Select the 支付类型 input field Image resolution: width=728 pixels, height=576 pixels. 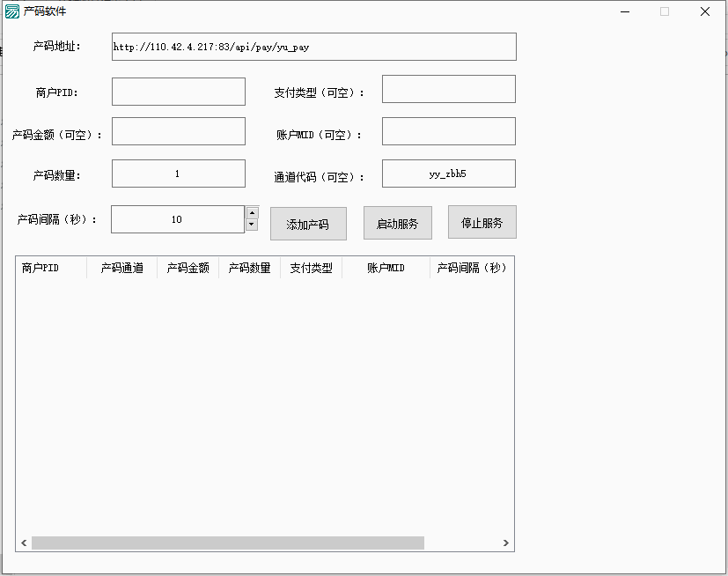[448, 89]
